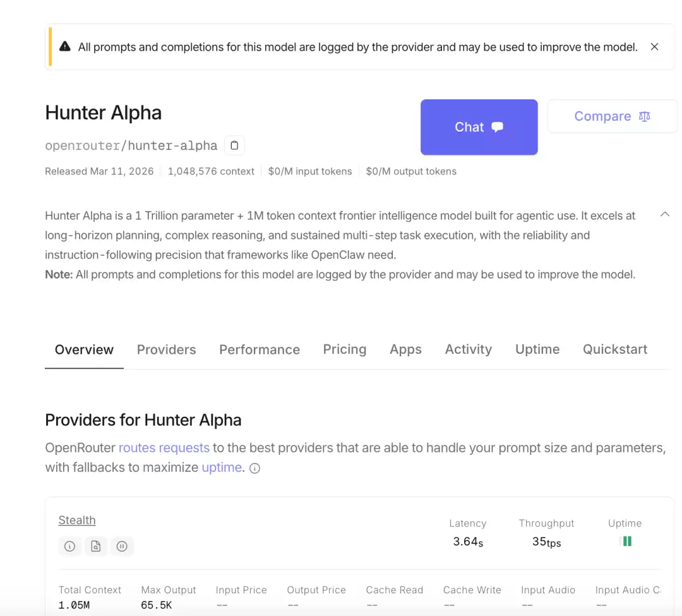Viewport: 682px width, 616px height.
Task: Dismiss the logging warning banner
Action: tap(654, 47)
